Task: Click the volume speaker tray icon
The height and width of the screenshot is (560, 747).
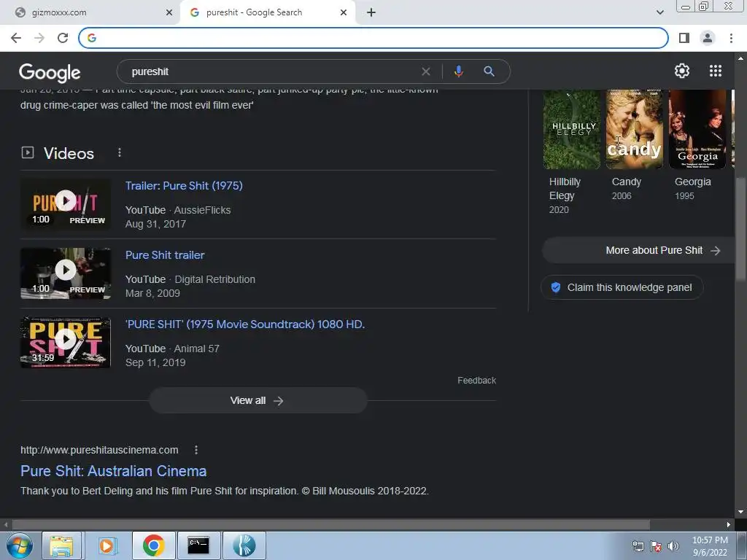Action: click(x=673, y=546)
